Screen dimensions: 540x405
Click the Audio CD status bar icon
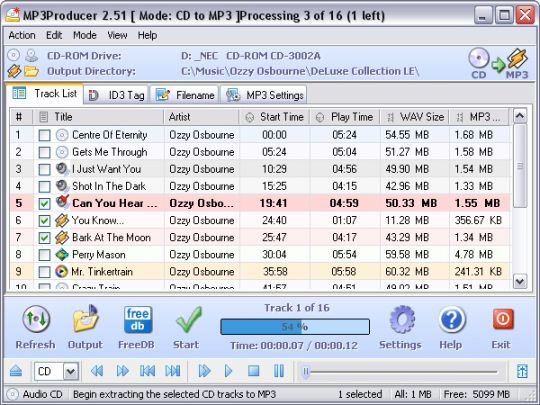pyautogui.click(x=13, y=394)
